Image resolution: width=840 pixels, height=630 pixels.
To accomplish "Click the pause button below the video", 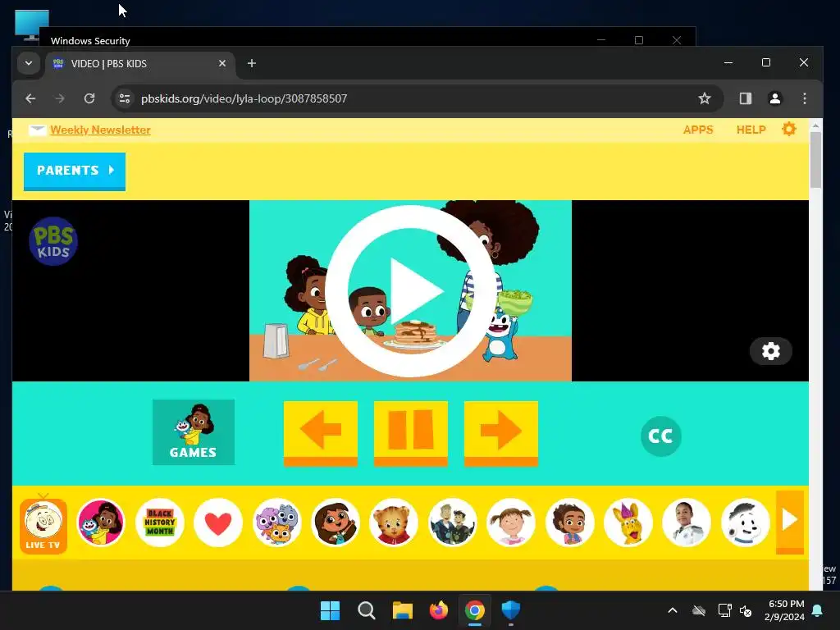I will coord(411,433).
